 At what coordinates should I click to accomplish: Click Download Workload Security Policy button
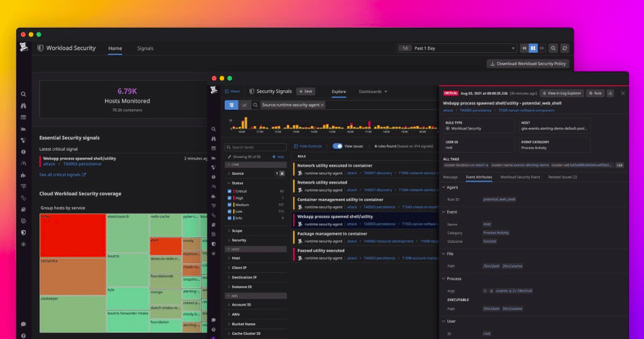(528, 64)
